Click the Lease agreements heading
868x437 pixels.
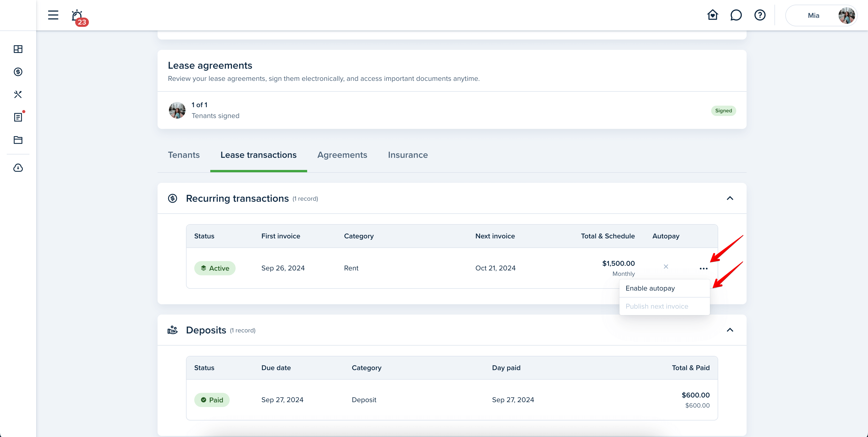coord(210,65)
